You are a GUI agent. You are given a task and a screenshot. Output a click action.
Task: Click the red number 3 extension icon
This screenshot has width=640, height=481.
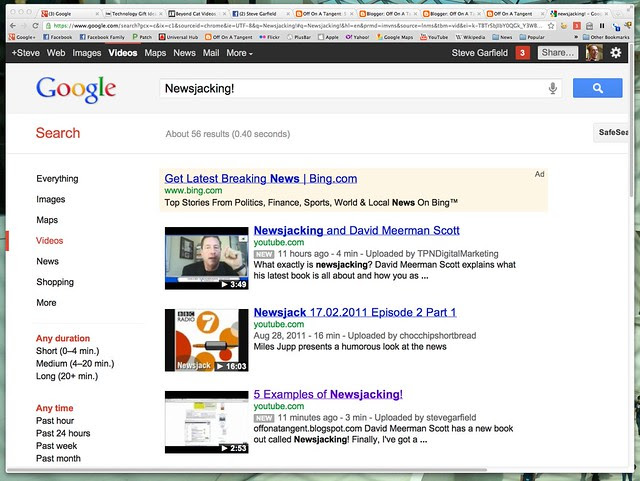[577, 26]
